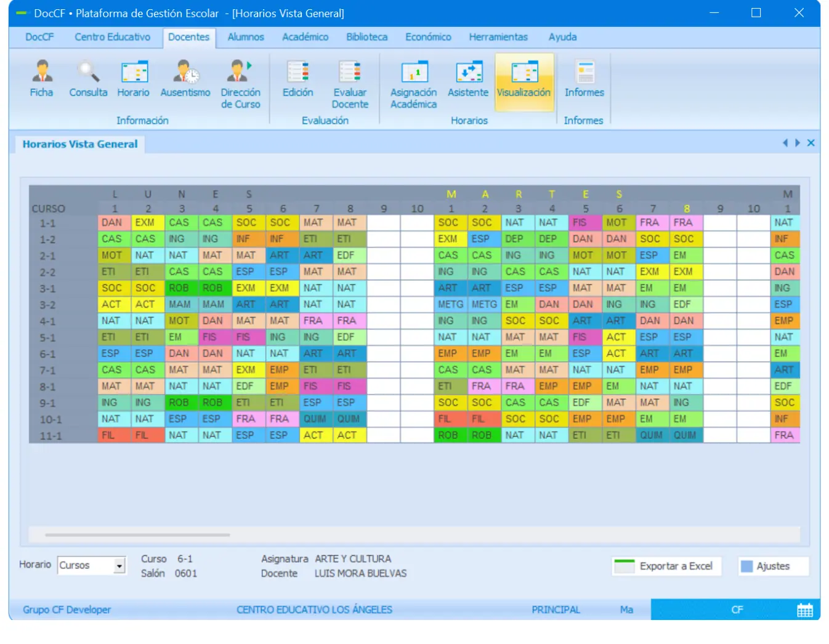Select course row 1-1

(47, 223)
